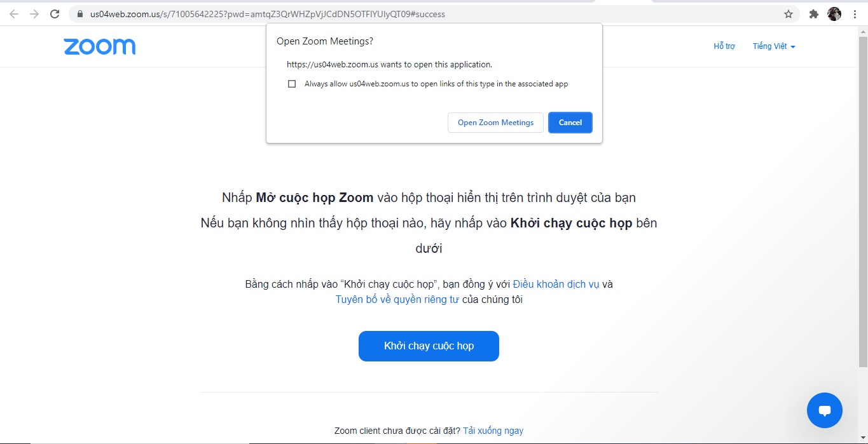Viewport: 868px width, 444px height.
Task: Click the Zoom logo
Action: click(x=99, y=46)
